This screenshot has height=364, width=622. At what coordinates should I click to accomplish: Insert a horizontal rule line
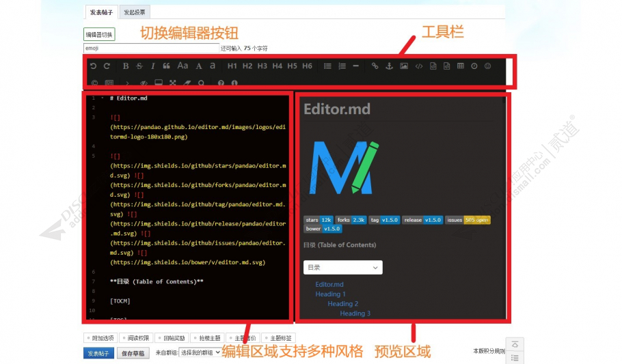pos(356,66)
